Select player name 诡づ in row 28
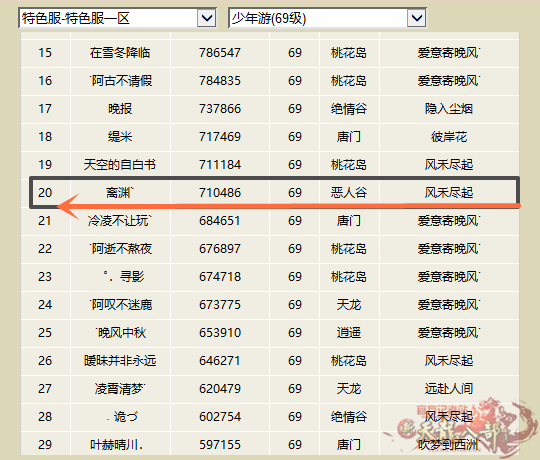Image resolution: width=540 pixels, height=460 pixels. [123, 417]
